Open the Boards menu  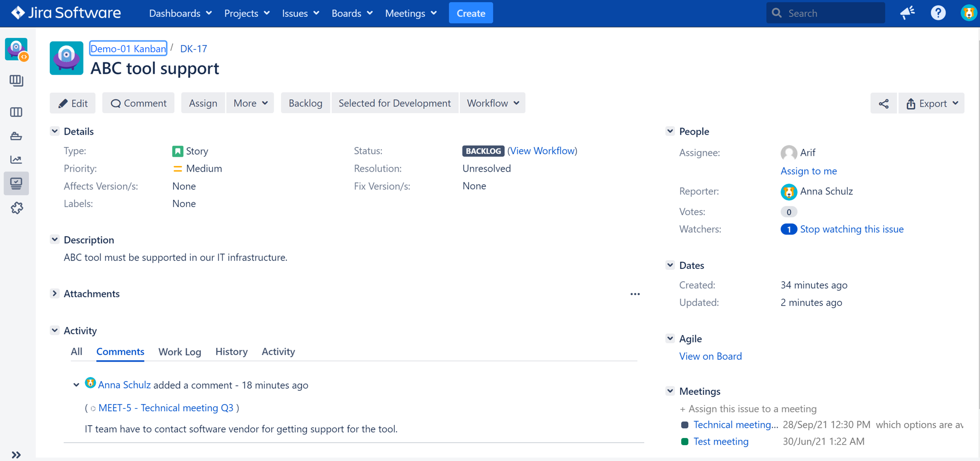[352, 13]
